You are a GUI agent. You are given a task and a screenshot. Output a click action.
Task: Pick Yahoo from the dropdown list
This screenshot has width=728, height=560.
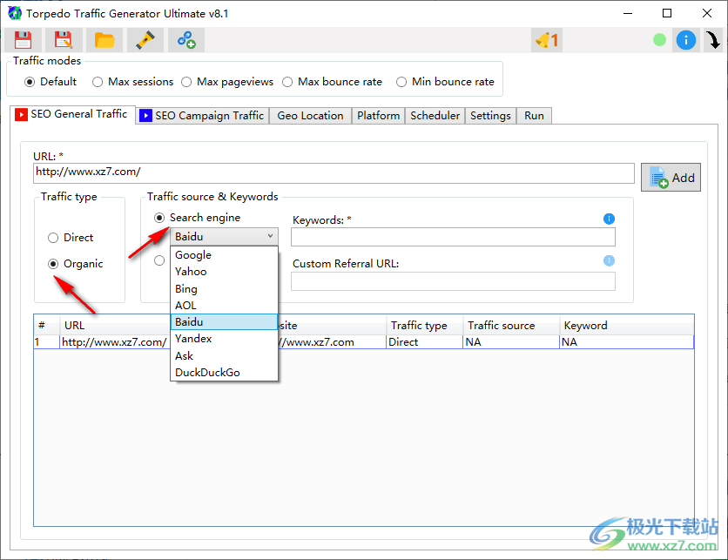coord(225,272)
